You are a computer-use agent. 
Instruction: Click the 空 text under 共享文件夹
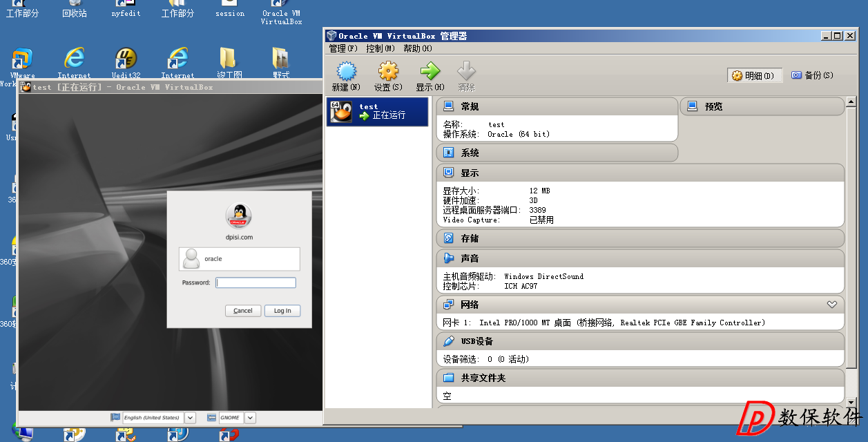coord(447,396)
